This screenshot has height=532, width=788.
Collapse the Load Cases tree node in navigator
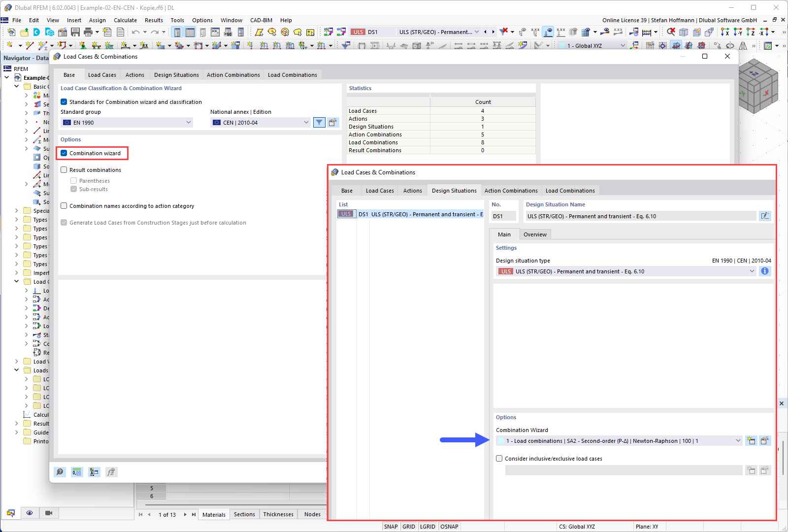point(16,281)
